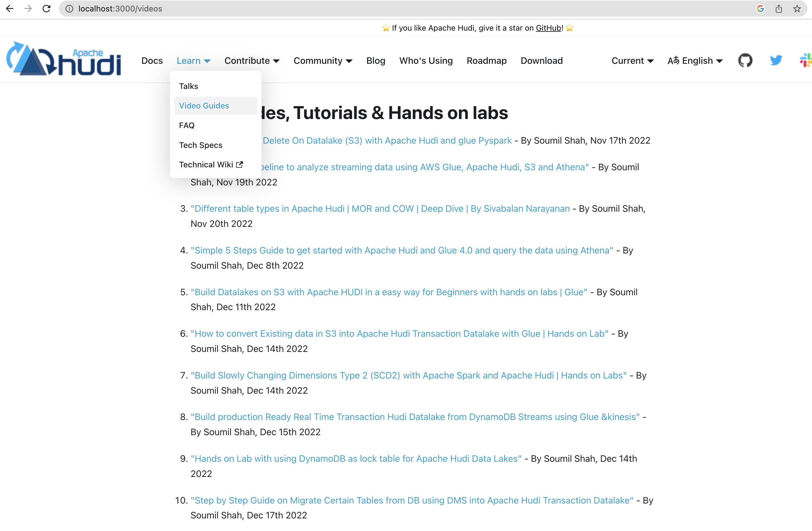Click the GitHub octocat icon in navbar

click(x=745, y=61)
